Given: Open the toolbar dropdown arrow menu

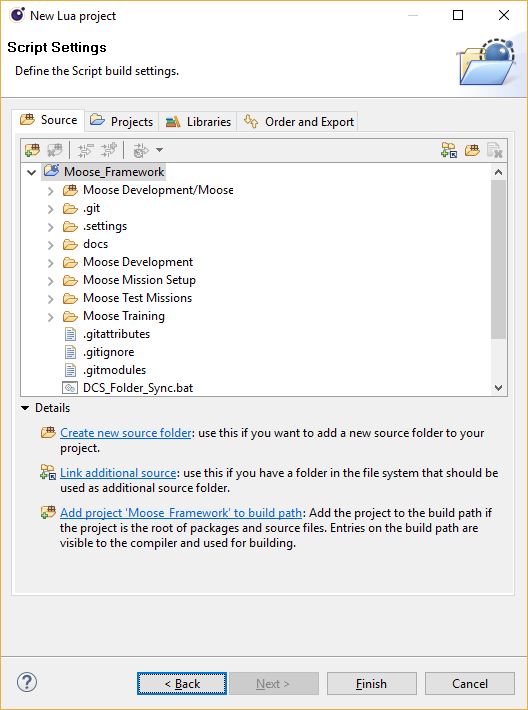Looking at the screenshot, I should click(x=159, y=150).
